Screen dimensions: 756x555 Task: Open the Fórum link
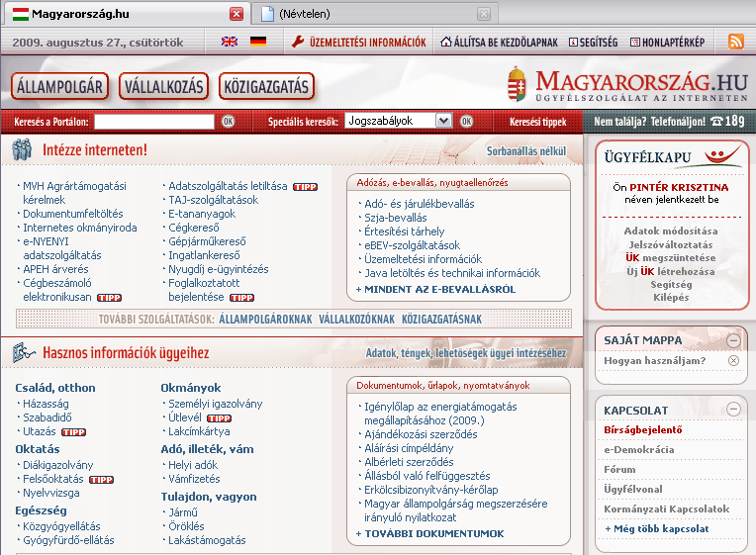click(619, 470)
